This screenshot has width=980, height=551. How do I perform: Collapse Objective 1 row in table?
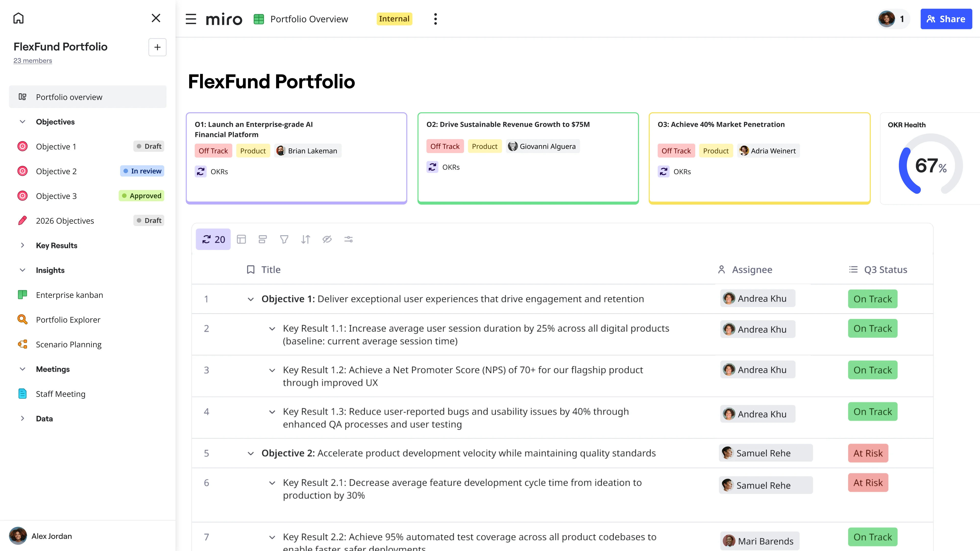[250, 299]
